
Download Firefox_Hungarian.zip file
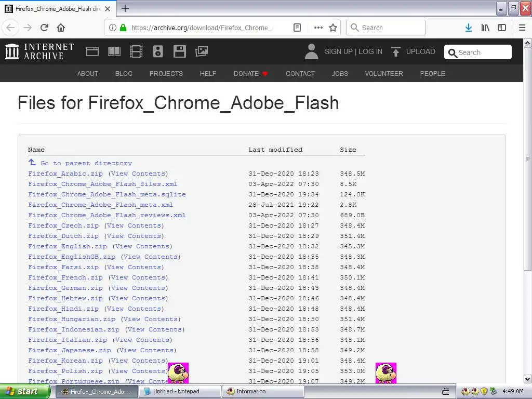[x=72, y=320]
